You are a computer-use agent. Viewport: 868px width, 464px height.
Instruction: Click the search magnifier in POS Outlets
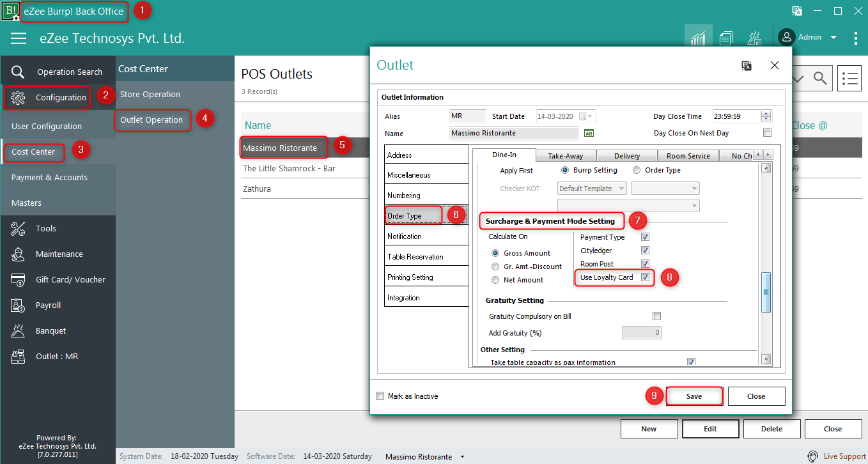click(x=820, y=78)
